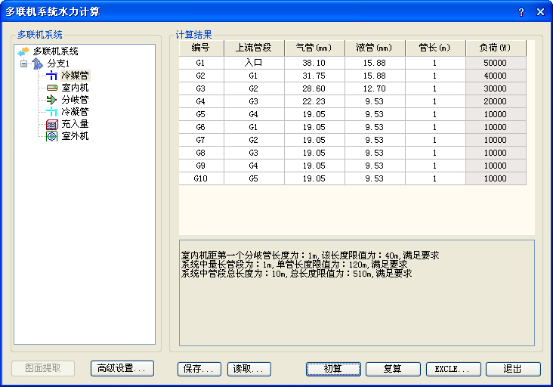
Task: Export results with the EXCLE button
Action: coord(453,369)
